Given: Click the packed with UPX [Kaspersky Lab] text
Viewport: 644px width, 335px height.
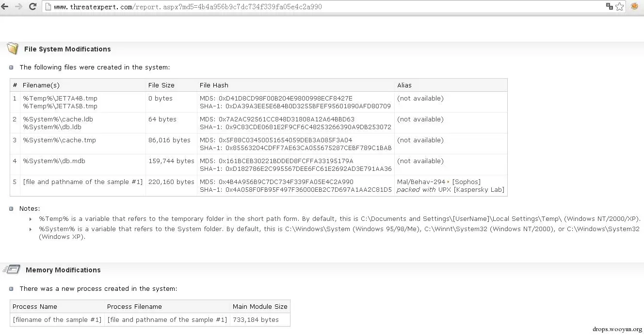Looking at the screenshot, I should pos(451,190).
